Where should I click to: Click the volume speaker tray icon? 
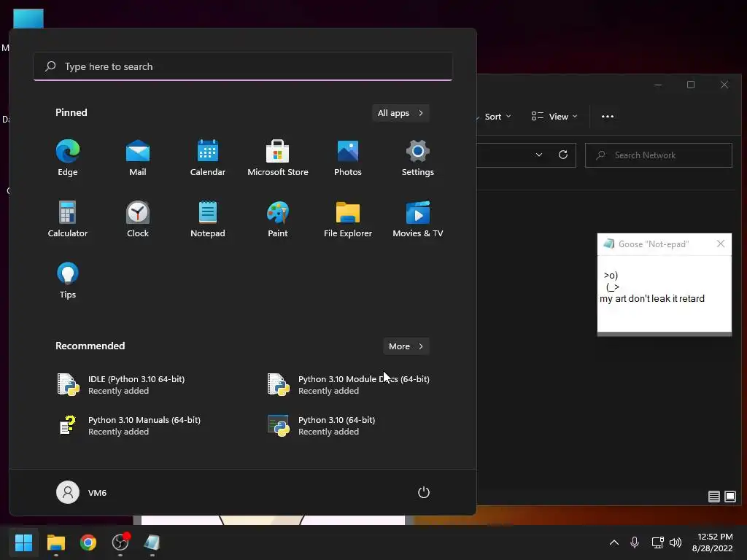tap(676, 542)
